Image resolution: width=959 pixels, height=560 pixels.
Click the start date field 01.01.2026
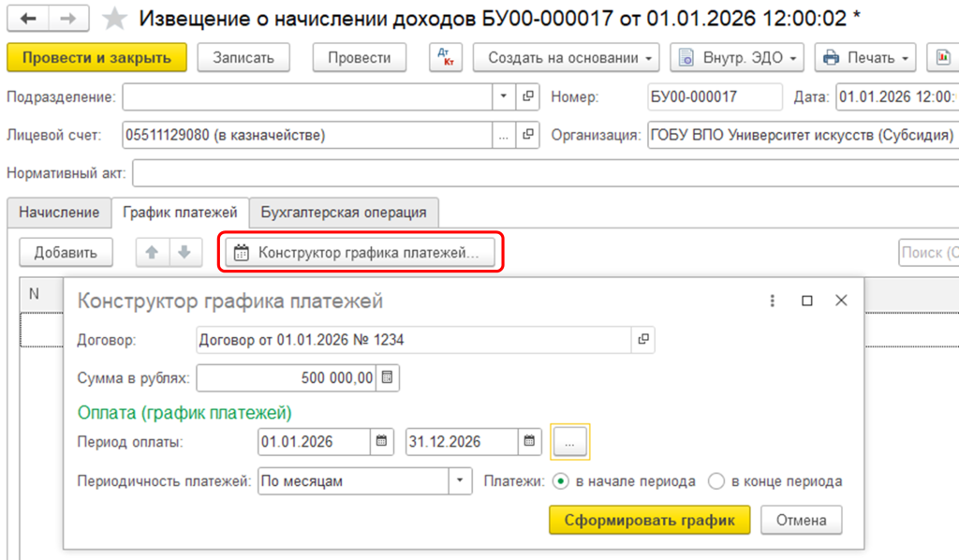tap(314, 441)
